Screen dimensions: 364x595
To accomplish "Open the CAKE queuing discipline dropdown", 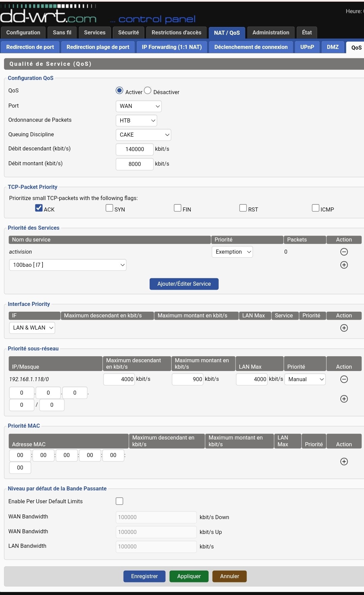I will [143, 135].
